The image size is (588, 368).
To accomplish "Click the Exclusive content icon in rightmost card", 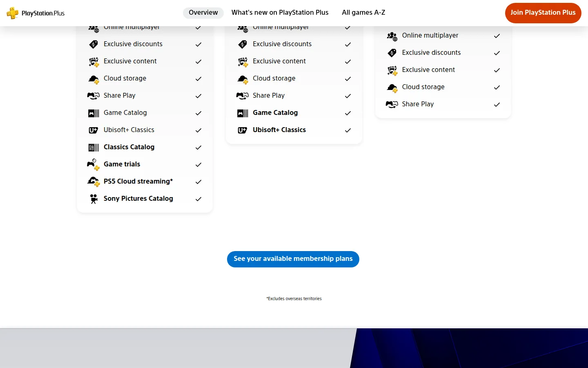I will coord(392,70).
